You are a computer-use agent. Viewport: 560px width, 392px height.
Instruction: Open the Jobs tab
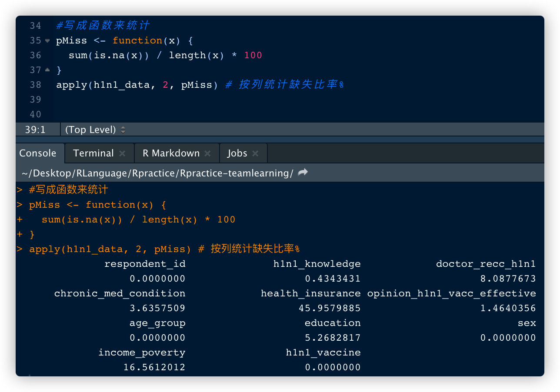(237, 153)
